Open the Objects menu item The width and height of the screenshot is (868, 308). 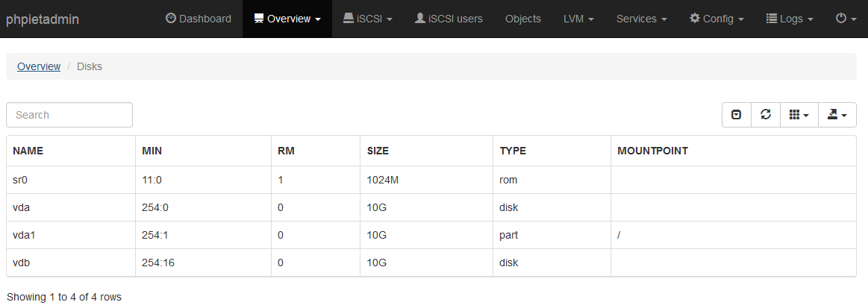[523, 19]
